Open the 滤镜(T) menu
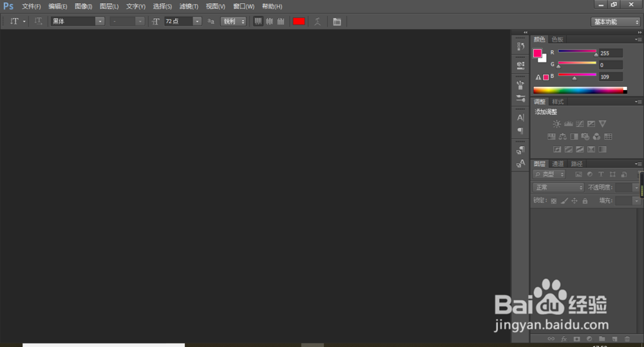644x347 pixels. [189, 6]
